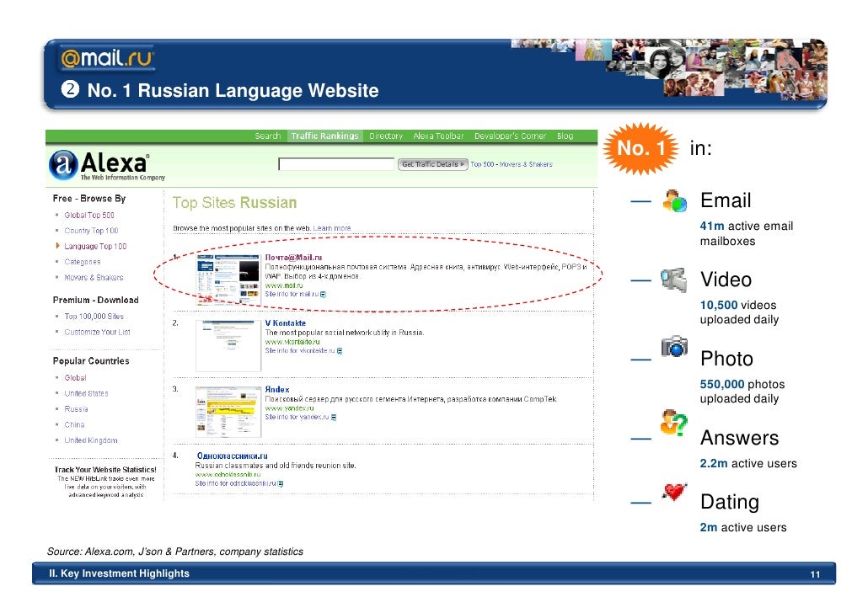
Task: Open the Одноклассники.ru site title
Action: click(232, 456)
